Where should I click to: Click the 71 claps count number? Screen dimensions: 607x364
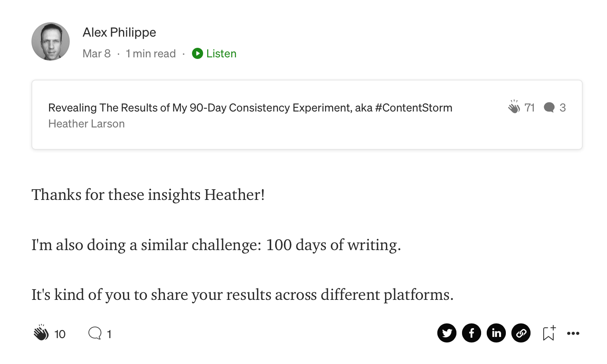529,108
